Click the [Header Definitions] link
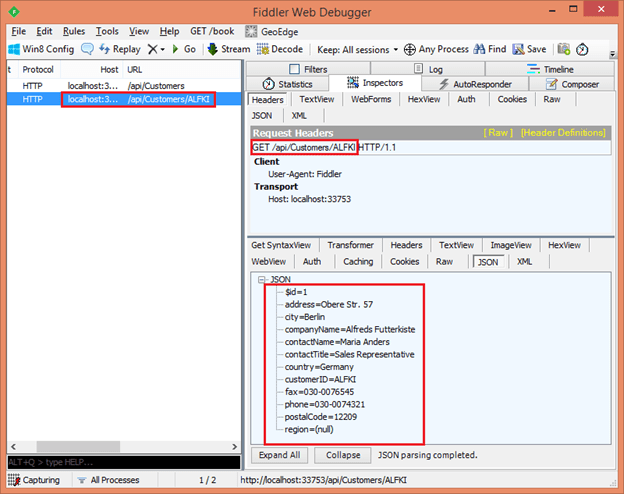 tap(563, 133)
